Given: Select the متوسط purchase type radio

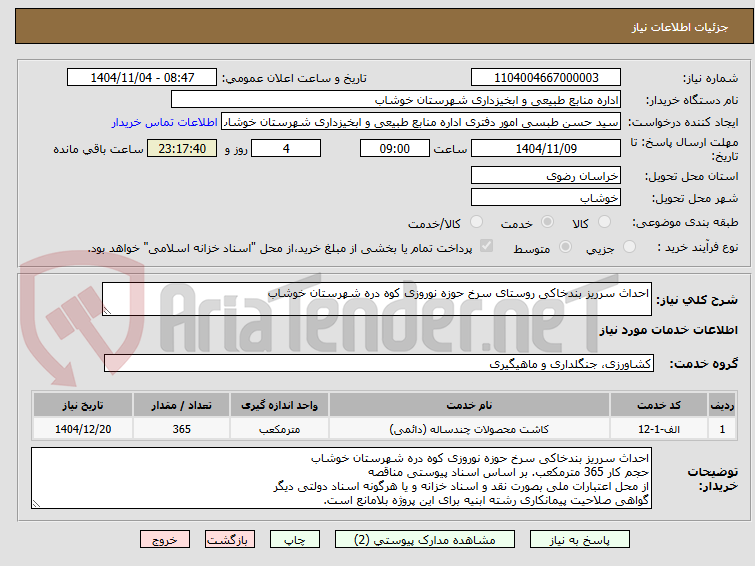Looking at the screenshot, I should (565, 247).
